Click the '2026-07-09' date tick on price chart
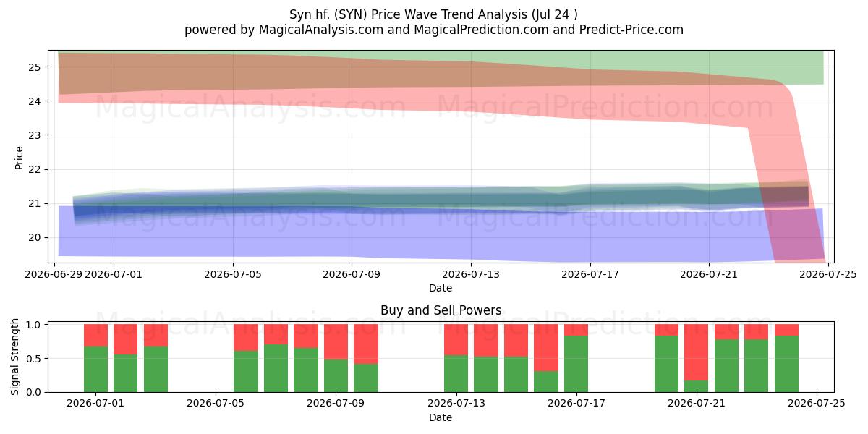This screenshot has width=868, height=434. pos(352,274)
